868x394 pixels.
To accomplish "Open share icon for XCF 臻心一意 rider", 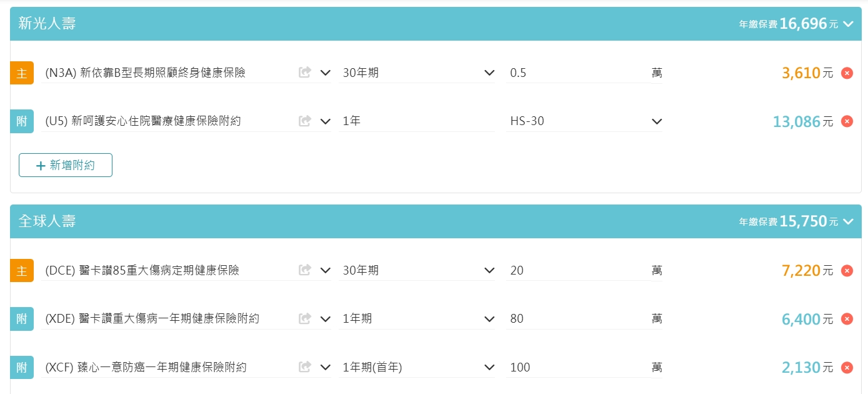I will (304, 367).
